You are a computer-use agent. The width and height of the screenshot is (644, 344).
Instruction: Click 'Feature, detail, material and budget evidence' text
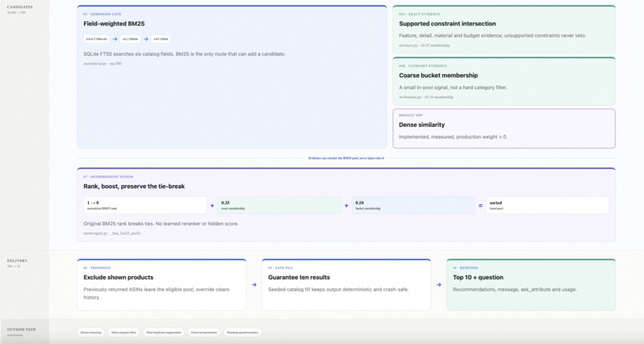click(492, 36)
